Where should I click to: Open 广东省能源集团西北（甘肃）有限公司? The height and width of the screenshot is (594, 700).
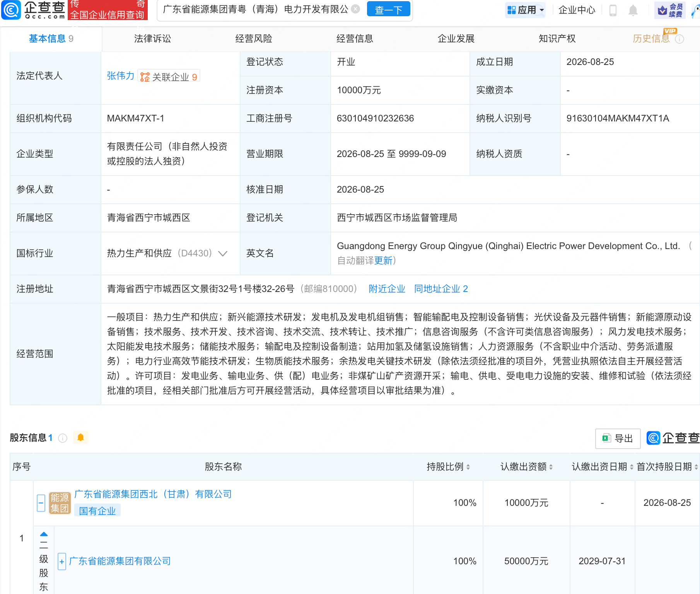(x=153, y=494)
